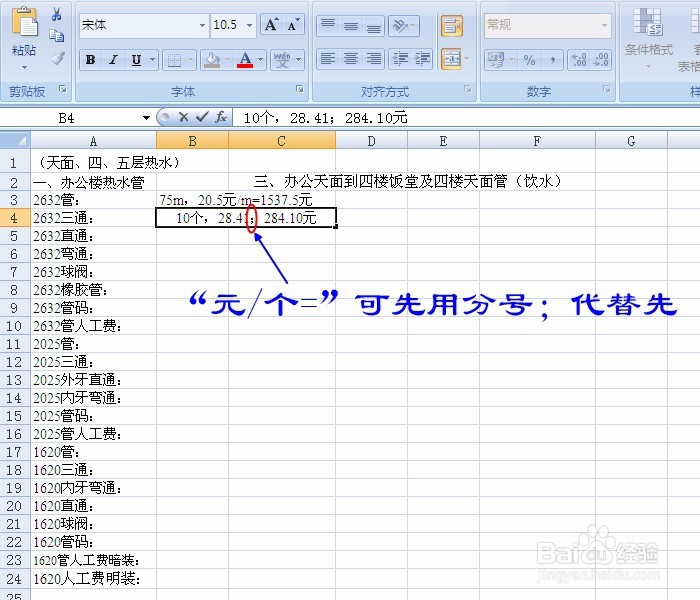The width and height of the screenshot is (700, 600).
Task: Open font color dropdown arrow
Action: pyautogui.click(x=261, y=60)
